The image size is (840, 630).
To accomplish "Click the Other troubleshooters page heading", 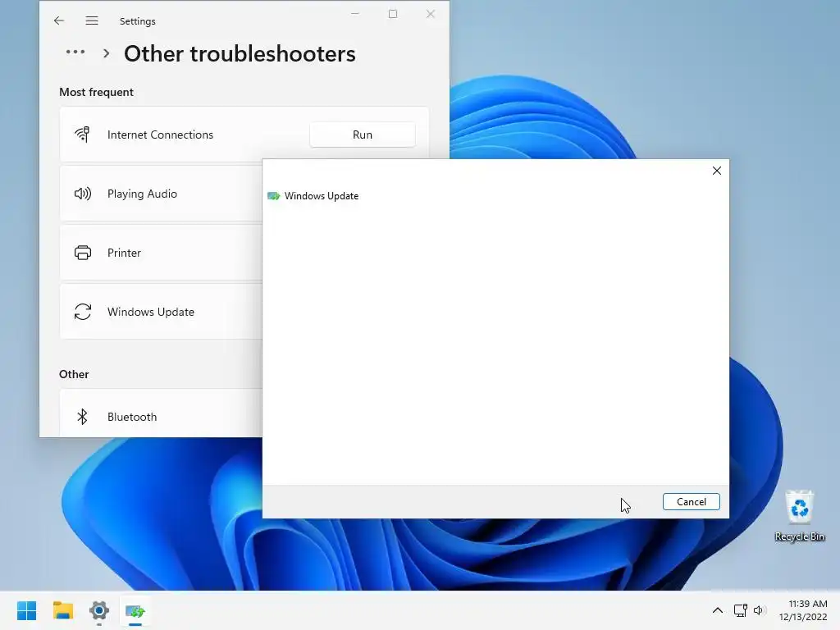I will (240, 53).
